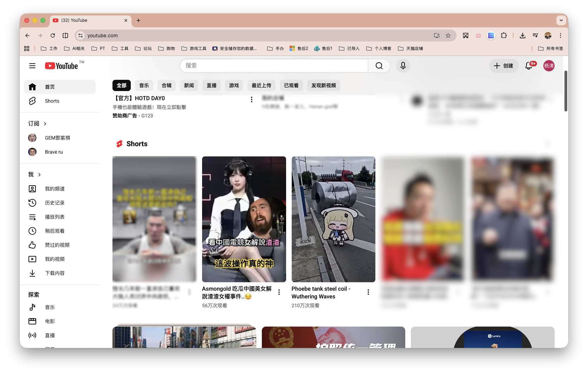Open the bookmarks apps grid icon

[27, 49]
